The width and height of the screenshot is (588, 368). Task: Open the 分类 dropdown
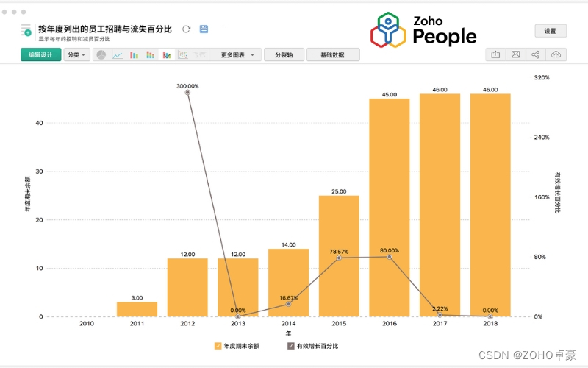click(76, 54)
